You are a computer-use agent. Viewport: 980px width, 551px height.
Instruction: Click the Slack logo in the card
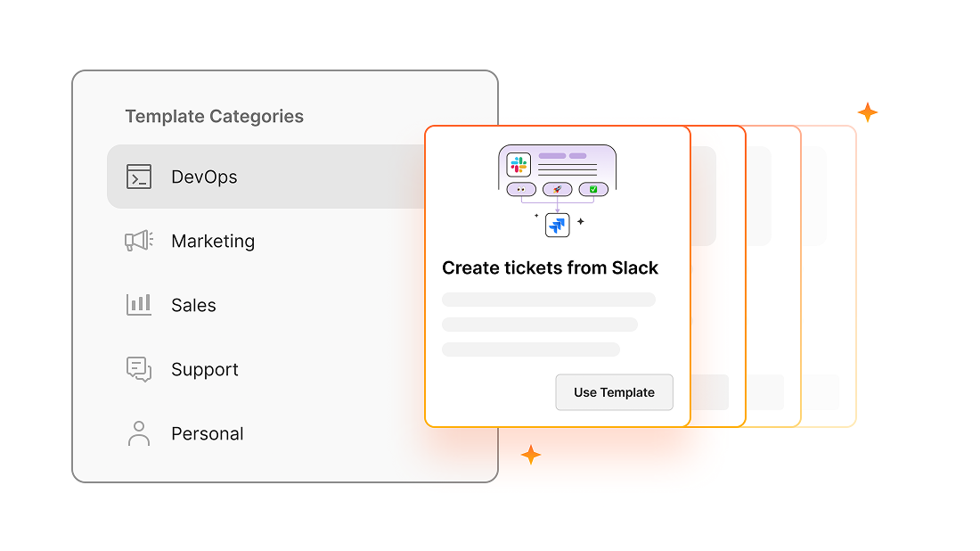(x=519, y=165)
